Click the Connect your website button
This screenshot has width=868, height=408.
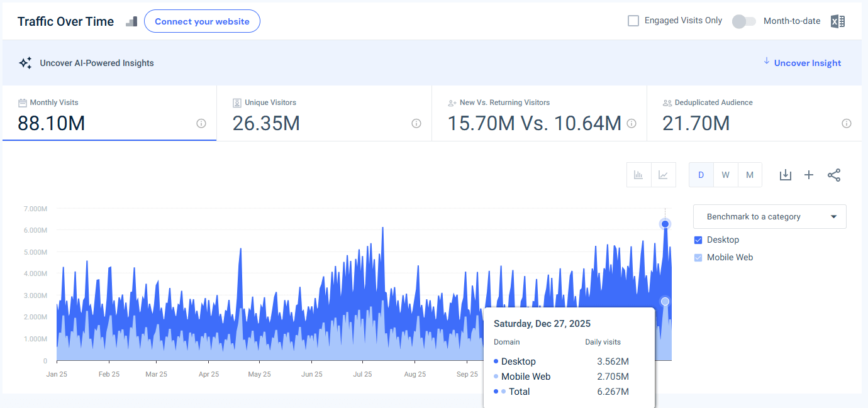click(202, 21)
